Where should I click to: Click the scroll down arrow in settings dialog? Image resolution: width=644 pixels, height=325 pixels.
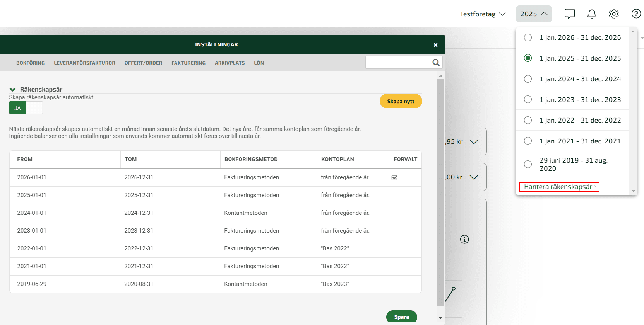[440, 318]
